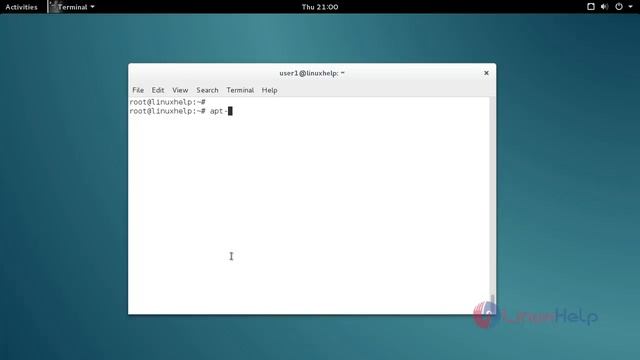The image size is (640, 360).
Task: Click the window indicator icon in top bar
Action: 591,7
